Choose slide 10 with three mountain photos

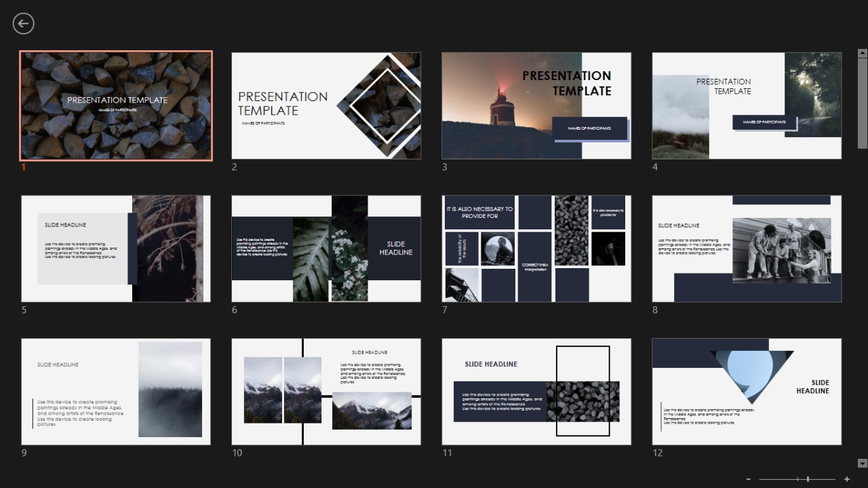click(326, 392)
